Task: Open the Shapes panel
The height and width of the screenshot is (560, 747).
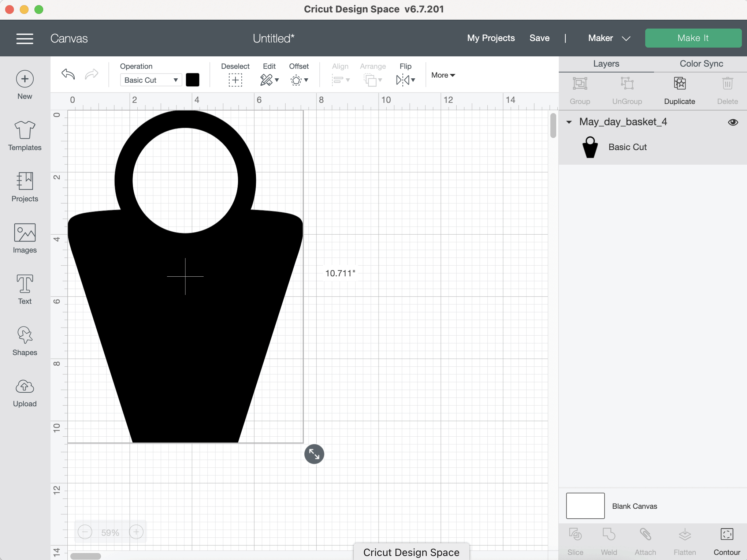Action: click(x=25, y=335)
